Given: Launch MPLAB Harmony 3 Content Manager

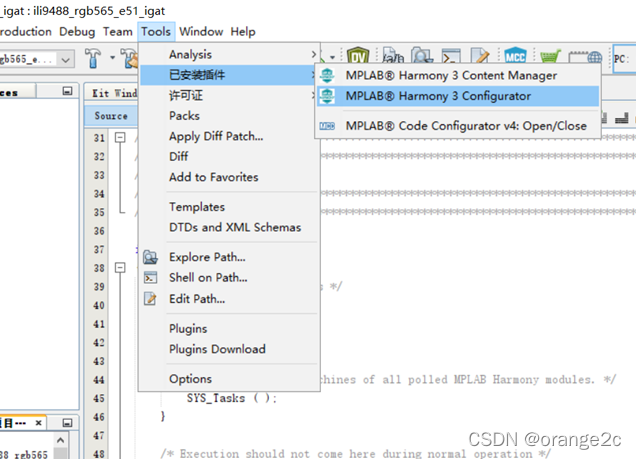Looking at the screenshot, I should [458, 75].
